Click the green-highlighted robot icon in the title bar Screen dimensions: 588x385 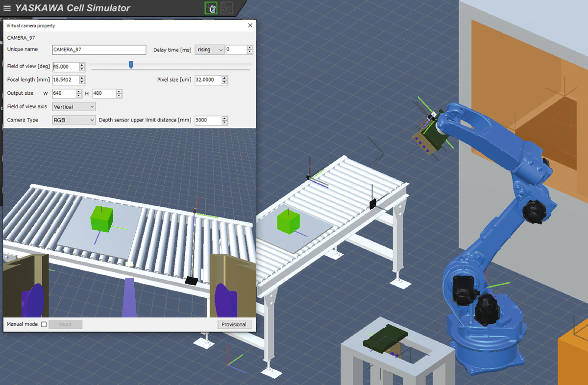(x=211, y=8)
